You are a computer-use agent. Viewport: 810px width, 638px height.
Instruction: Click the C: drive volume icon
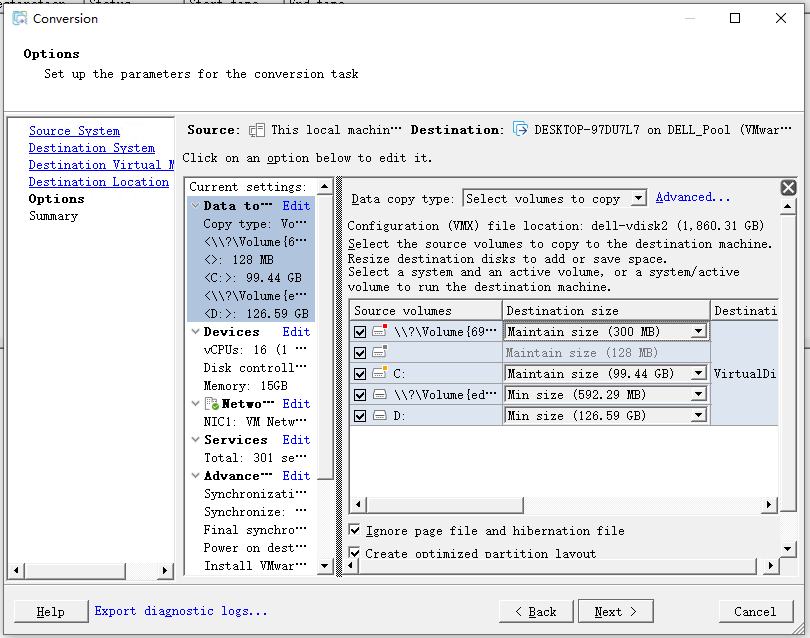pyautogui.click(x=380, y=372)
